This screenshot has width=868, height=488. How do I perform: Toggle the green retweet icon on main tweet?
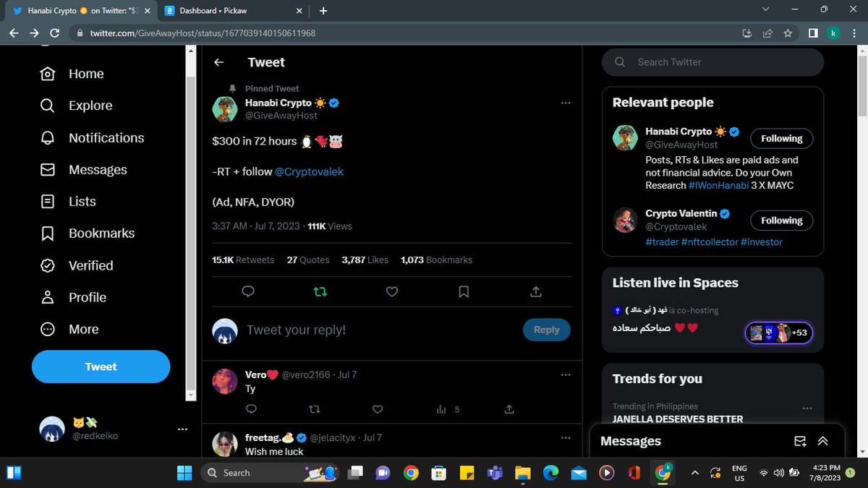pos(320,291)
